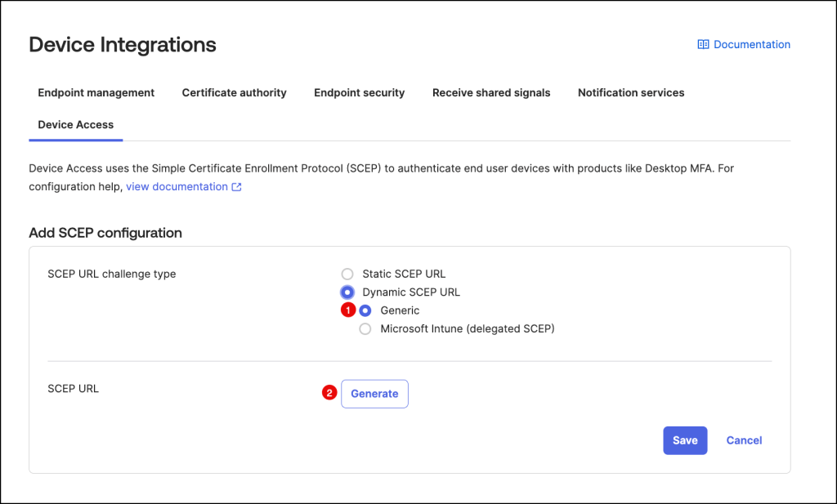This screenshot has width=837, height=504.
Task: Pick Microsoft Intune (delegated SCEP) option
Action: [366, 329]
